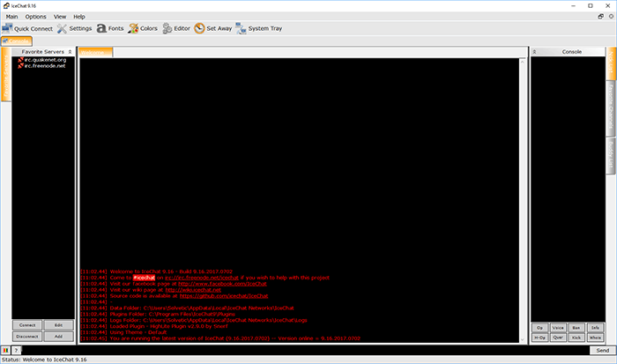Click the Send button

(602, 350)
